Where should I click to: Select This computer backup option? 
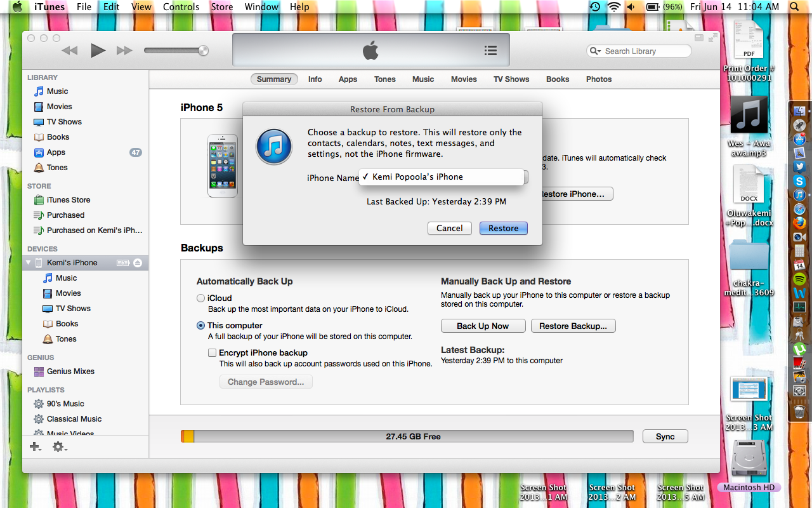(x=200, y=326)
